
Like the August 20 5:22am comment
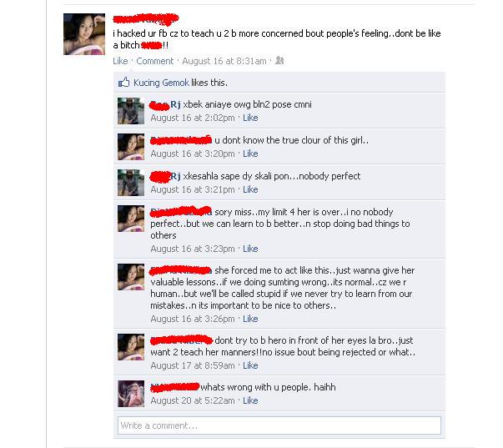(x=250, y=400)
